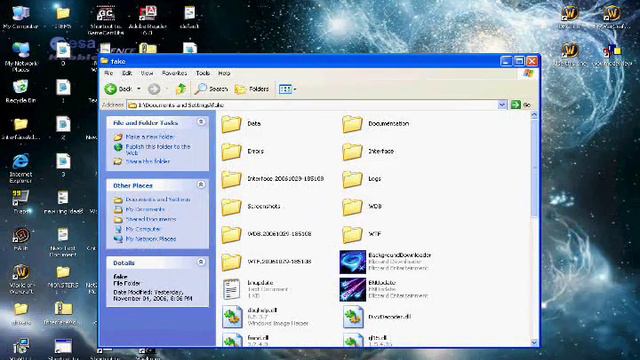The image size is (640, 360).
Task: Select the BackgroundDownloader application icon
Action: 353,262
